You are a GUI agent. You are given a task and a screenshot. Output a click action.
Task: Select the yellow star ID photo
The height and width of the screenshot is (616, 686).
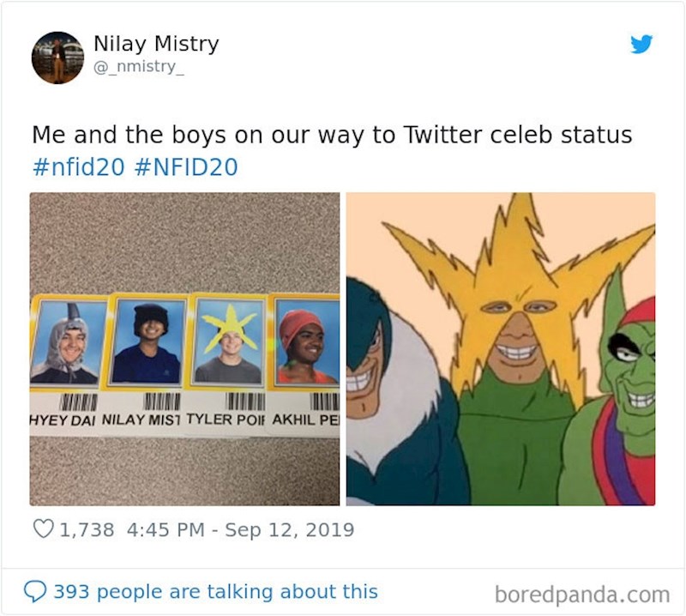[228, 341]
